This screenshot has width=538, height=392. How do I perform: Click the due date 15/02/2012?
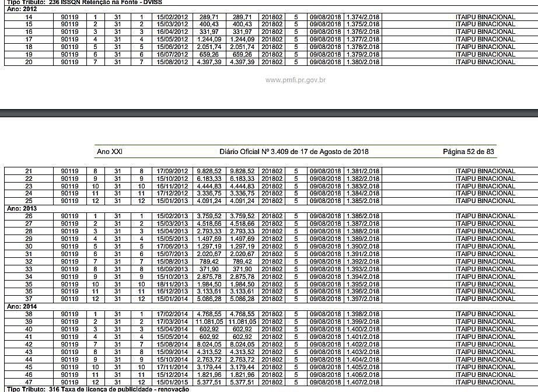[172, 17]
